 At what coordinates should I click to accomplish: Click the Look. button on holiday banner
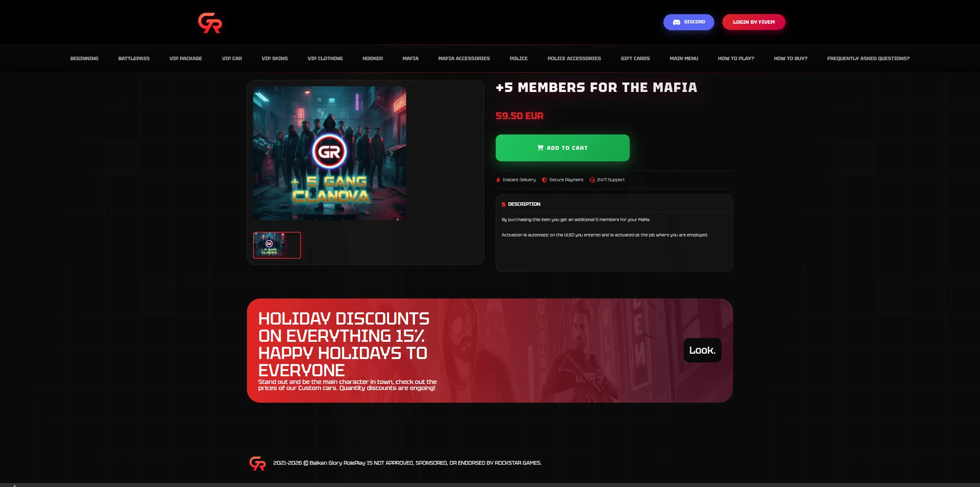[702, 350]
